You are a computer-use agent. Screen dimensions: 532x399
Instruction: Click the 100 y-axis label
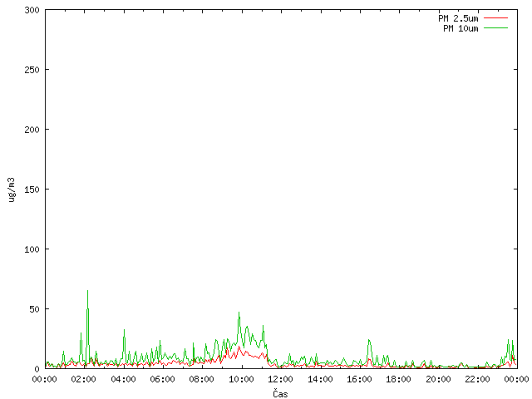32,249
